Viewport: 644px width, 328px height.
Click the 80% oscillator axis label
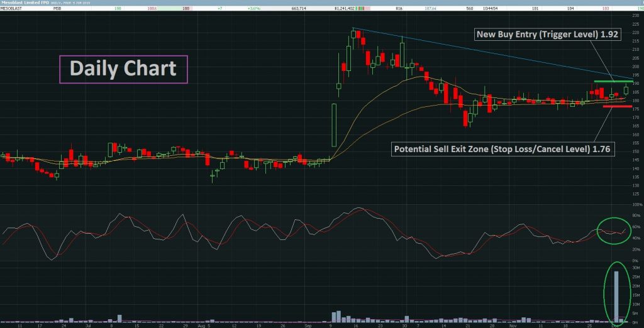pyautogui.click(x=636, y=216)
